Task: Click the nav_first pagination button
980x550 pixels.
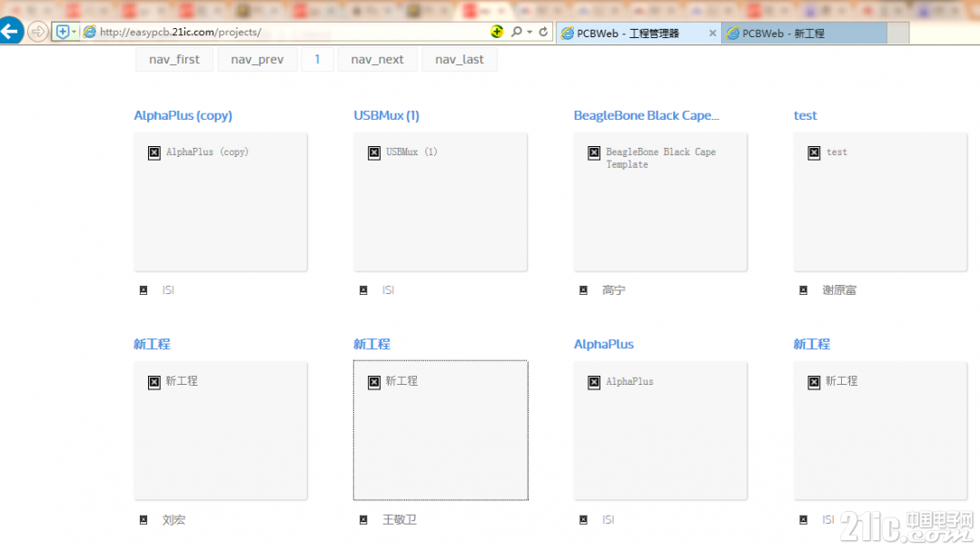Action: tap(174, 59)
